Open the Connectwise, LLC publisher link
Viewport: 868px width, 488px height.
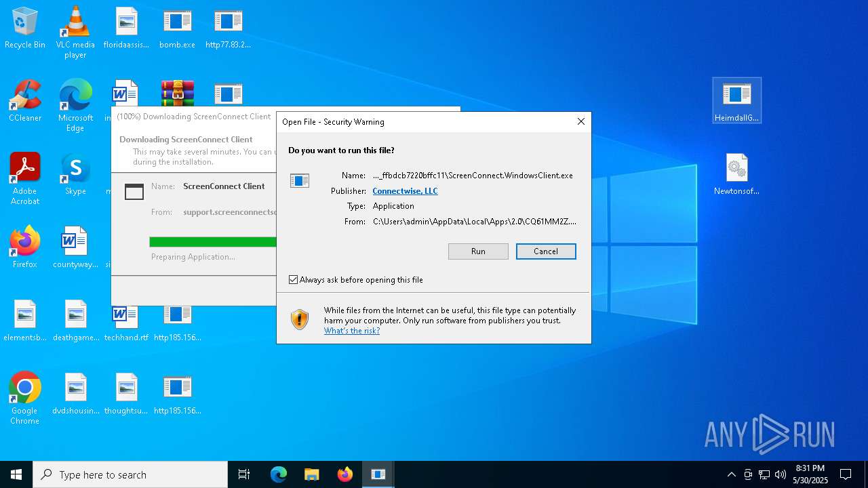point(405,191)
